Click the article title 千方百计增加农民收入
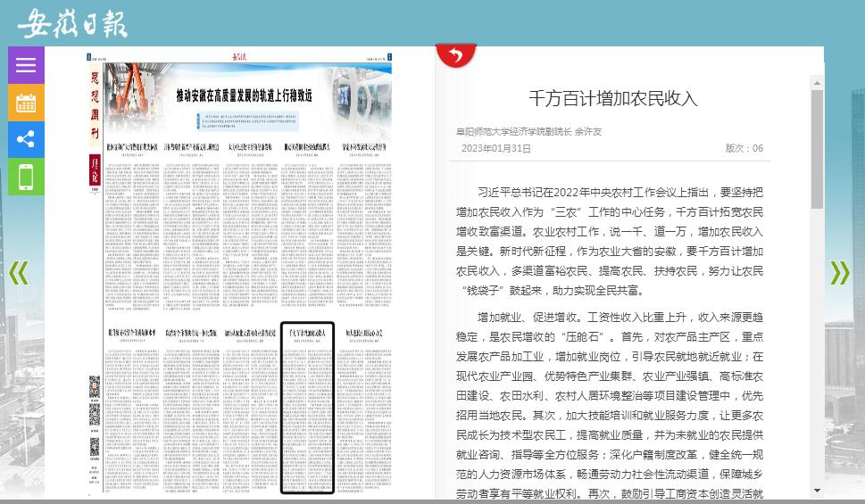The height and width of the screenshot is (504, 865). (612, 98)
